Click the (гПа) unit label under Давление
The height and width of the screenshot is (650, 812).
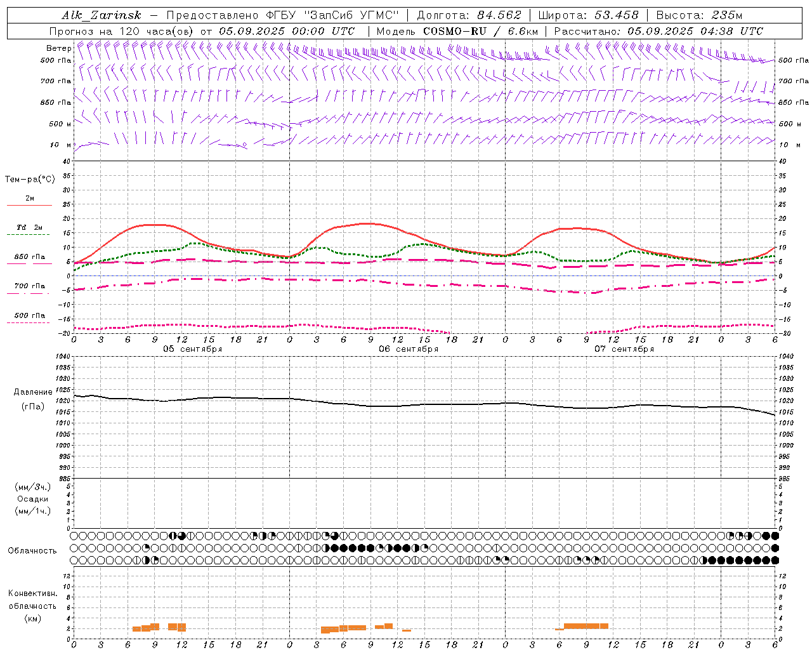tap(33, 407)
